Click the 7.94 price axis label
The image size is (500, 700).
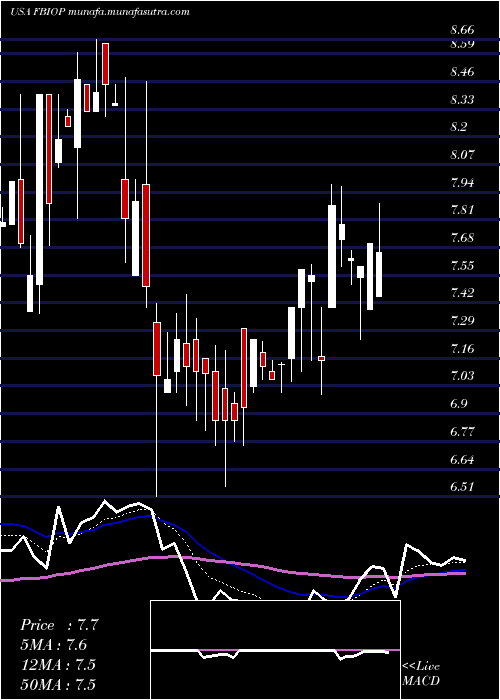coord(462,183)
